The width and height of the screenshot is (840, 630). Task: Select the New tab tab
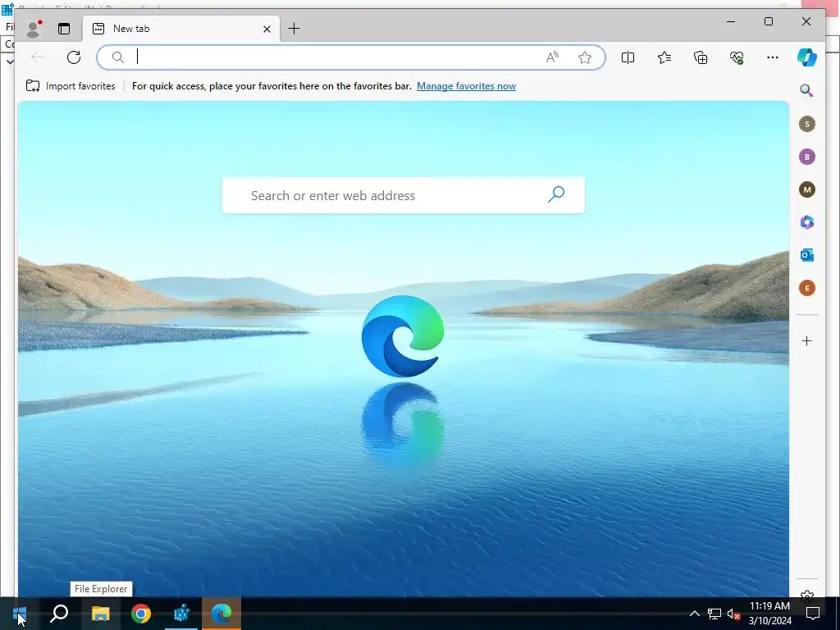[181, 29]
